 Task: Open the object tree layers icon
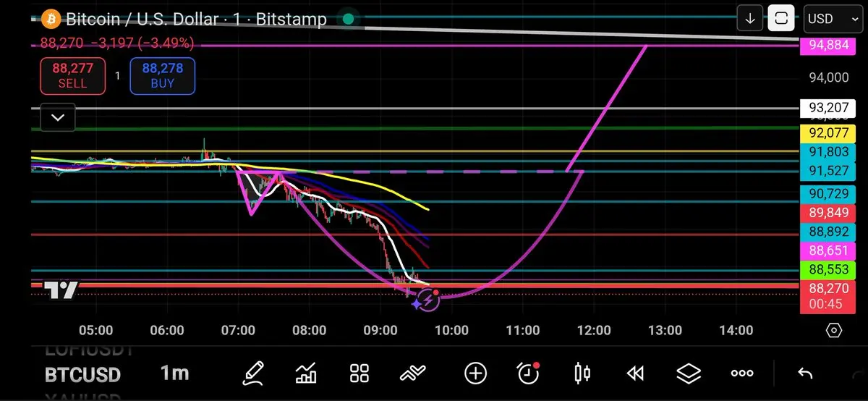[x=689, y=373]
